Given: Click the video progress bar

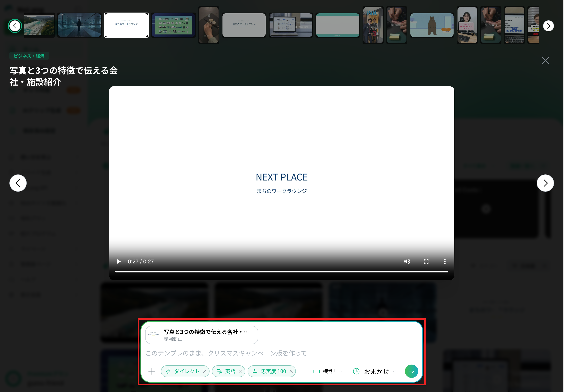Looking at the screenshot, I should pyautogui.click(x=282, y=272).
